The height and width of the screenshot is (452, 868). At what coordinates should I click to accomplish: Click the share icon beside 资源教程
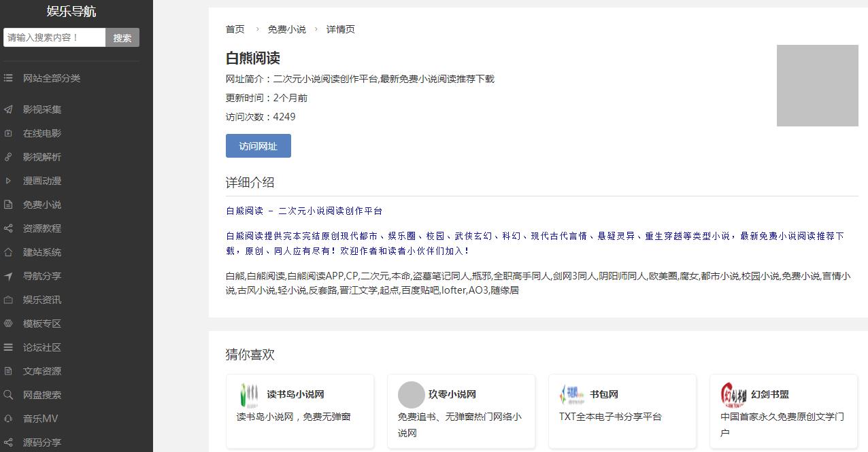[8, 228]
